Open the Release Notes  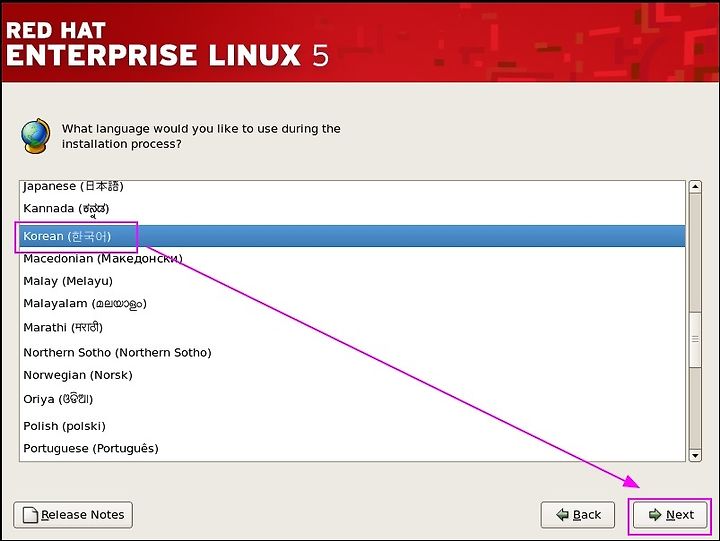pyautogui.click(x=73, y=515)
